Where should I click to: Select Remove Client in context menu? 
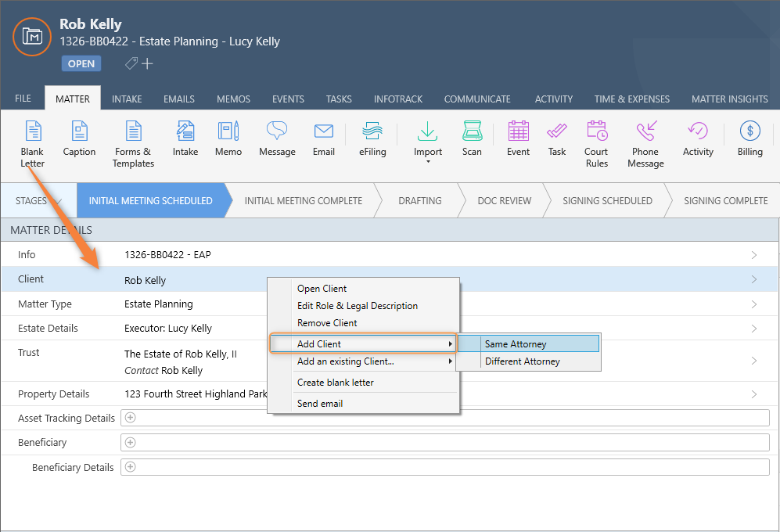(x=327, y=323)
